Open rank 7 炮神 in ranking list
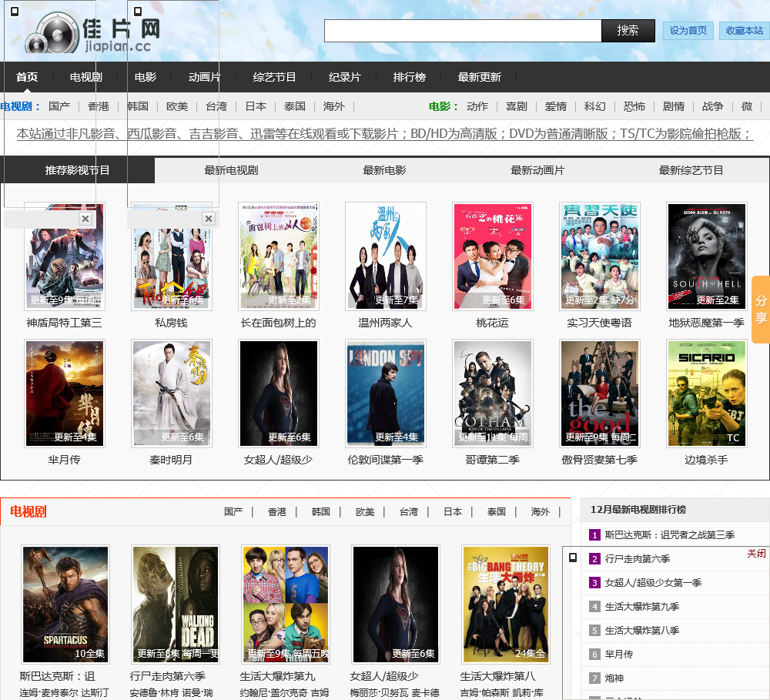 click(x=614, y=678)
